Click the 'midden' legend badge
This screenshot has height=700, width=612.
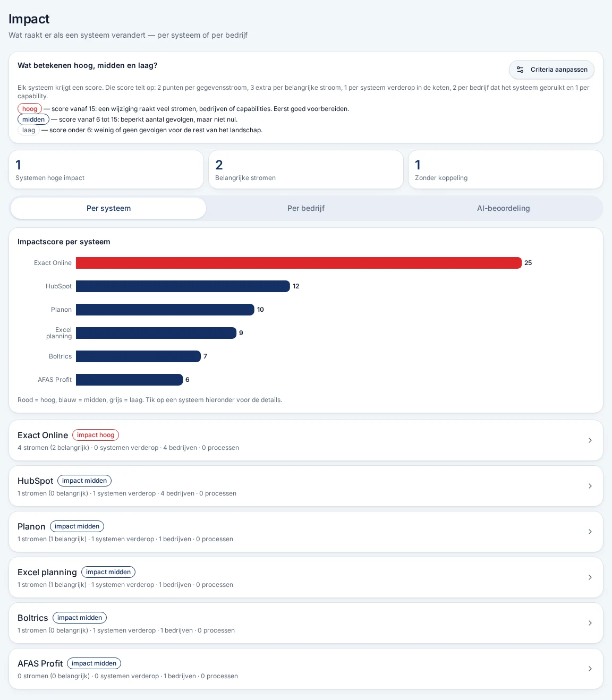[33, 119]
